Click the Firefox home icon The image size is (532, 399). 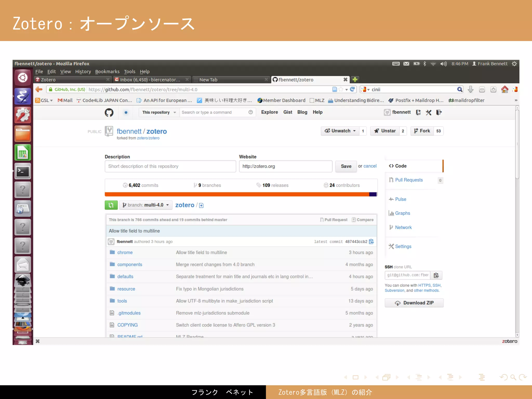pos(505,89)
